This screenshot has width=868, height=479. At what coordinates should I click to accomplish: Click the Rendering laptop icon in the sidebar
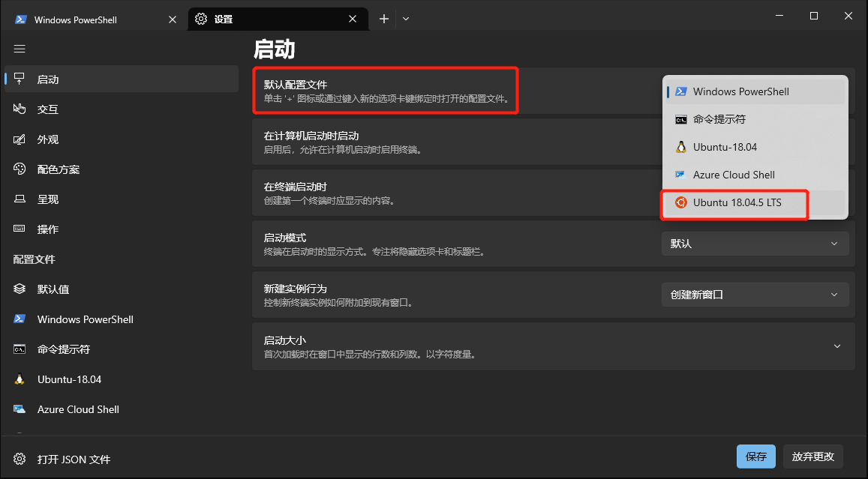(x=20, y=199)
